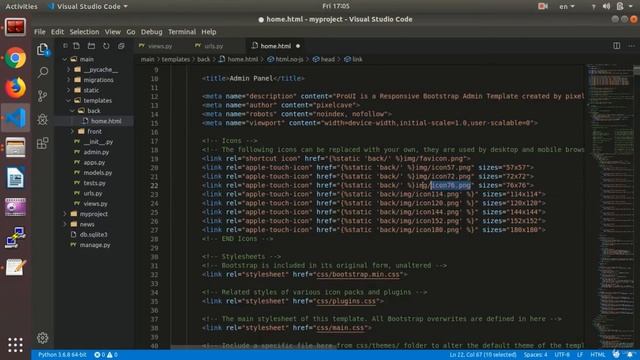
Task: Open the Search view in the activity bar
Action: (42, 73)
